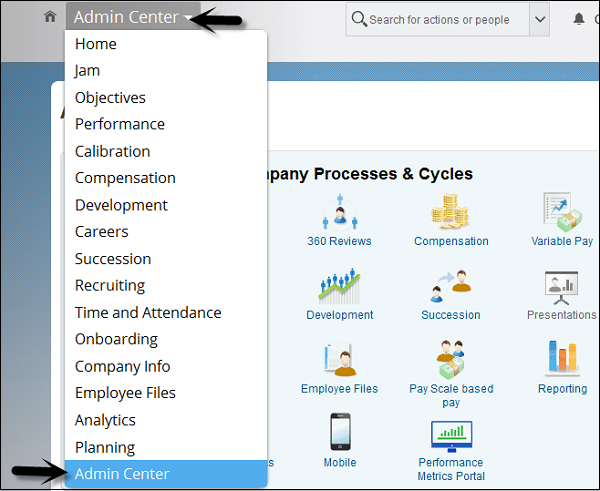Click the Home house icon

click(x=50, y=17)
